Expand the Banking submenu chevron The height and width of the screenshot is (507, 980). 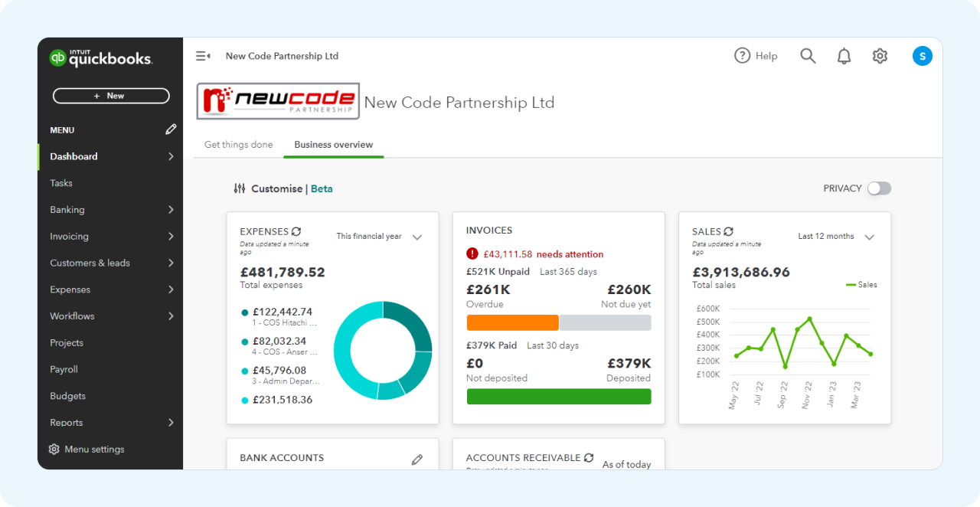tap(171, 210)
